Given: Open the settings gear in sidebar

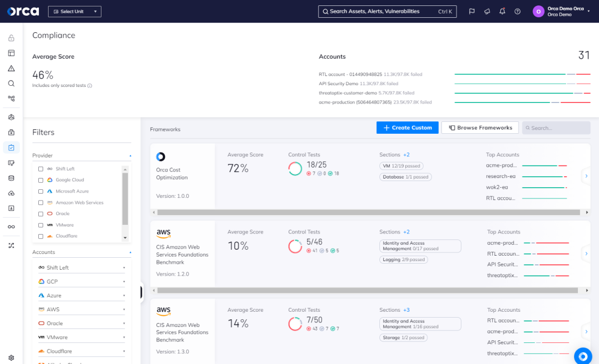Looking at the screenshot, I should [11, 358].
